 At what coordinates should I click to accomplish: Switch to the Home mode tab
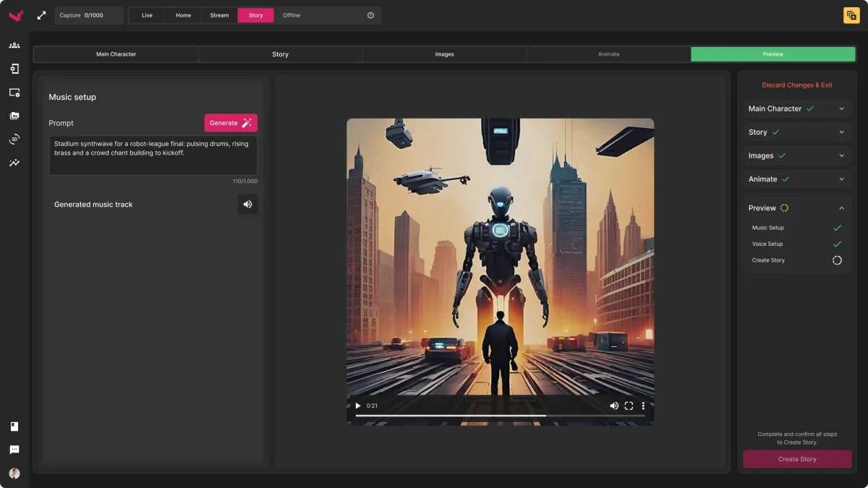click(x=183, y=15)
